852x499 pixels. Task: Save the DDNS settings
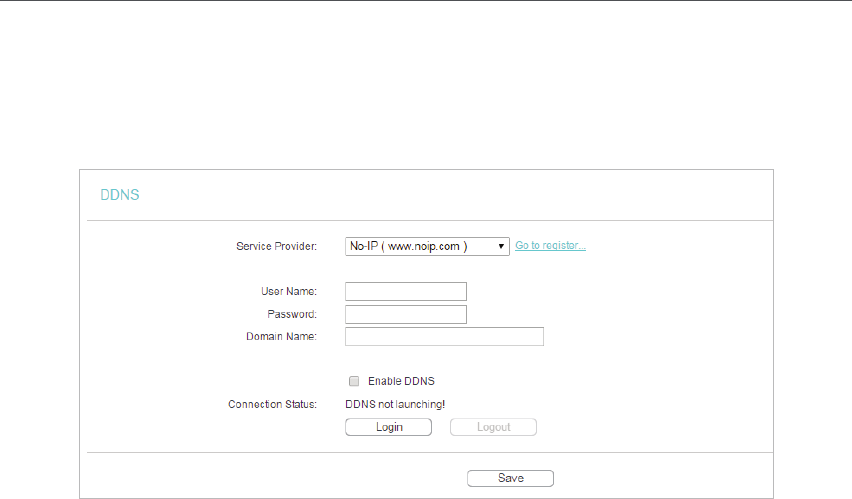(x=511, y=478)
